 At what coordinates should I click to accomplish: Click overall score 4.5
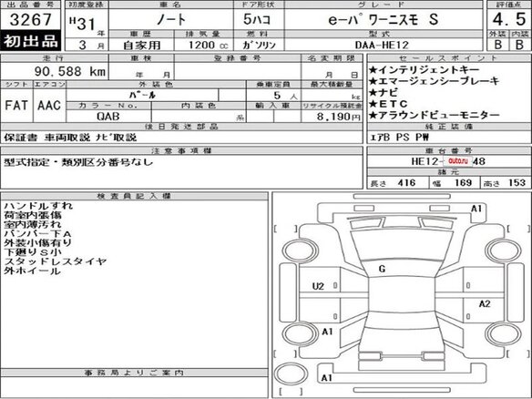509,19
